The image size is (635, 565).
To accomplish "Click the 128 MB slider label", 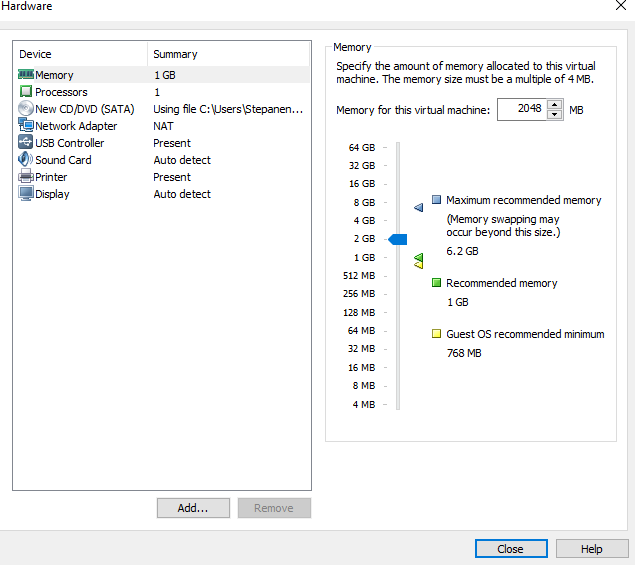I will (359, 312).
